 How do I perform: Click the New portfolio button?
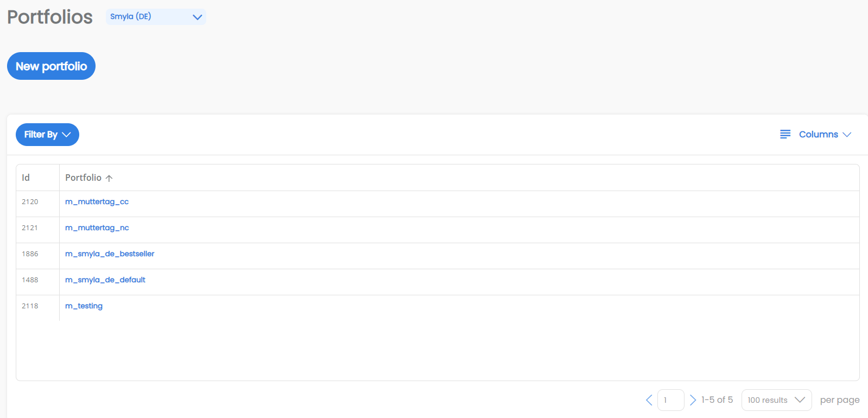(x=51, y=66)
